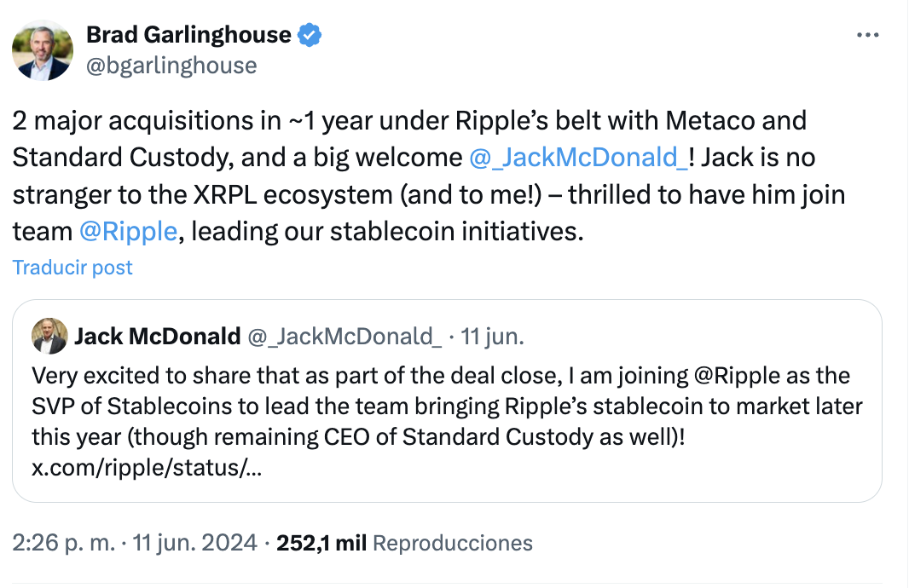This screenshot has height=588, width=909.
Task: Click Jack McDonald's avatar in quoted post
Action: click(49, 337)
